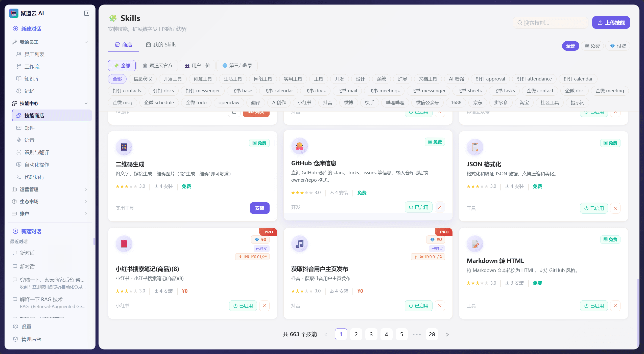This screenshot has height=354, width=644.
Task: Open 识别与翻译 in the sidebar
Action: pyautogui.click(x=52, y=152)
